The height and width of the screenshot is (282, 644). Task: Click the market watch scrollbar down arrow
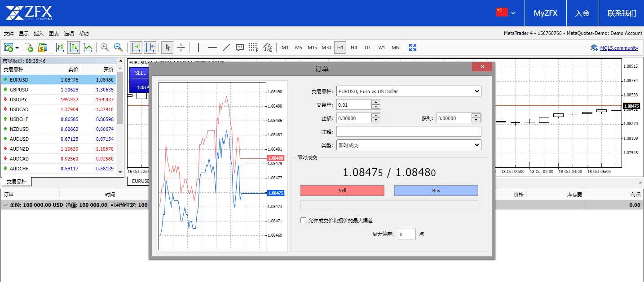click(120, 172)
